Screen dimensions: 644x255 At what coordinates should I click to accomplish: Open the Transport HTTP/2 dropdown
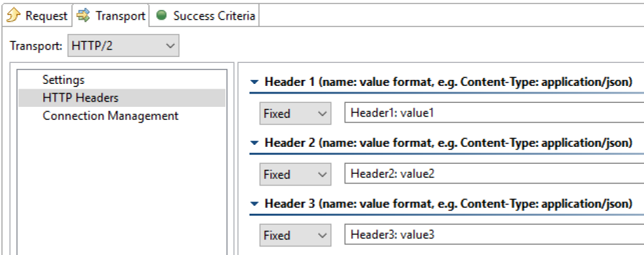coord(123,45)
